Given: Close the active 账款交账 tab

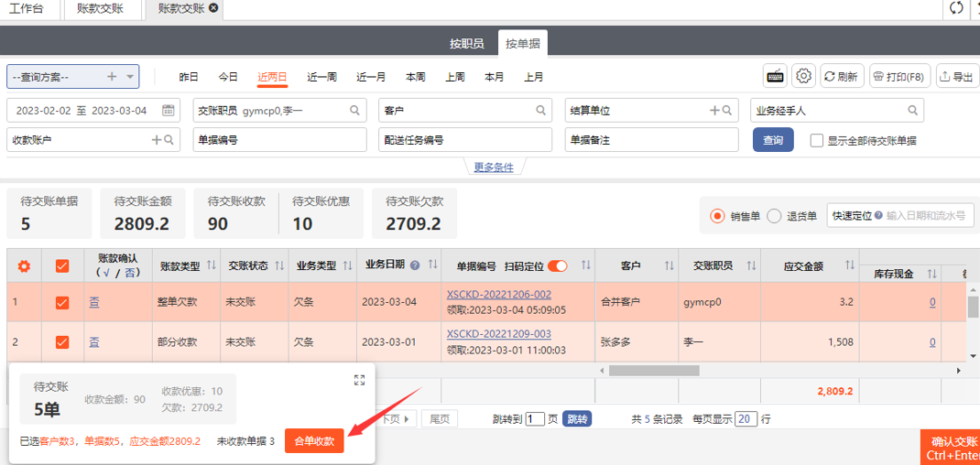Looking at the screenshot, I should 213,8.
